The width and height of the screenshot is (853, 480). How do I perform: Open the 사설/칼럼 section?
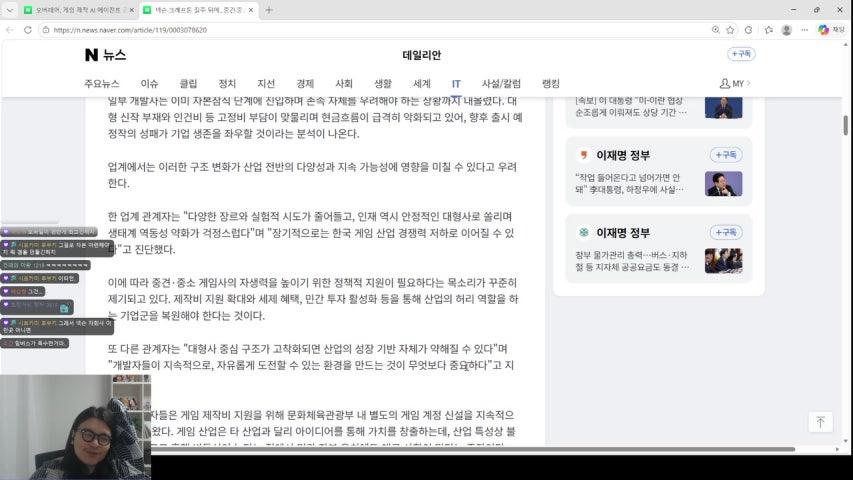pos(501,83)
